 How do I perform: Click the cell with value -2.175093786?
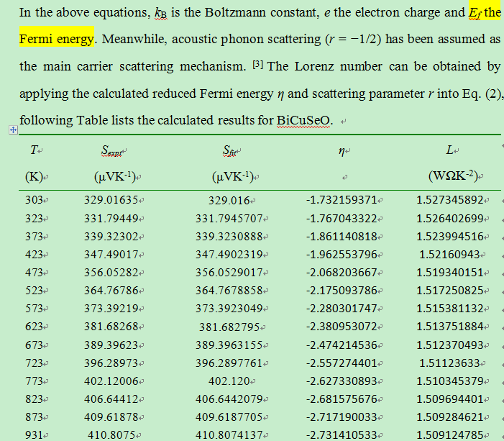pyautogui.click(x=342, y=291)
